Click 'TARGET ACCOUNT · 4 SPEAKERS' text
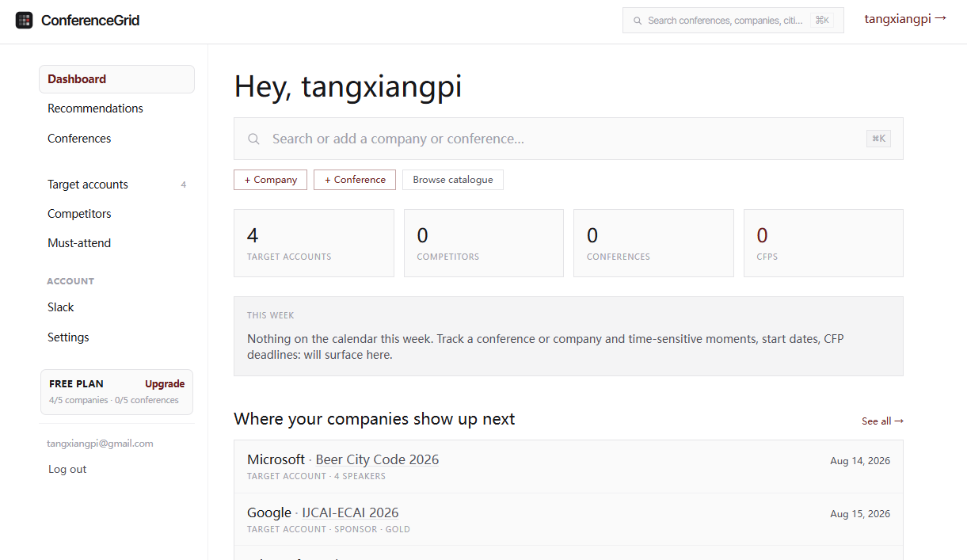The image size is (967, 560). [316, 477]
